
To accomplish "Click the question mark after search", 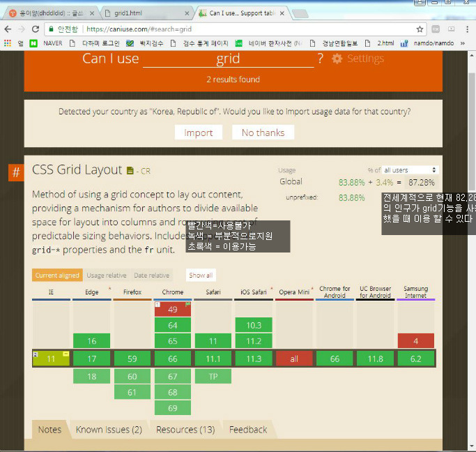I will (321, 58).
